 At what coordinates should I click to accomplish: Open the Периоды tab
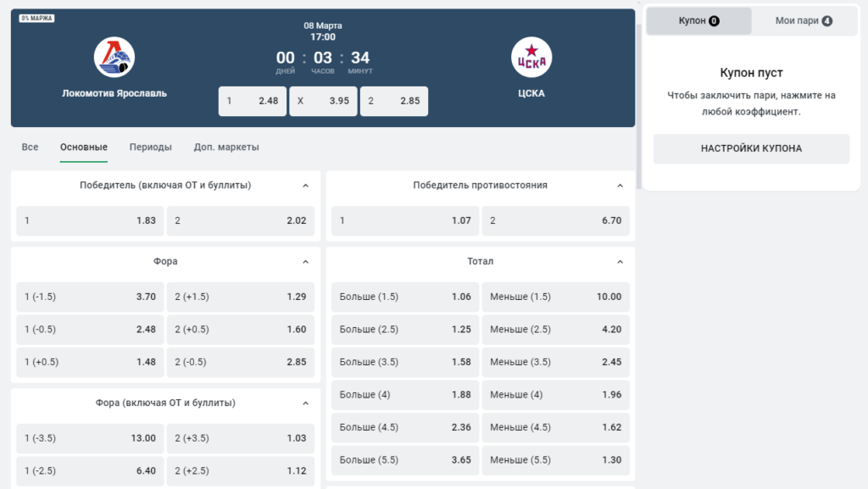pyautogui.click(x=151, y=147)
